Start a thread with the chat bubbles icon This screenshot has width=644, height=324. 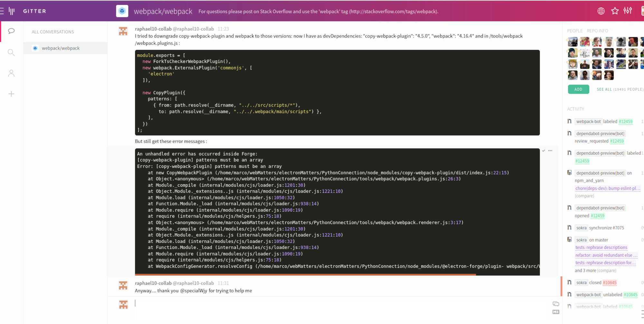[x=556, y=303]
